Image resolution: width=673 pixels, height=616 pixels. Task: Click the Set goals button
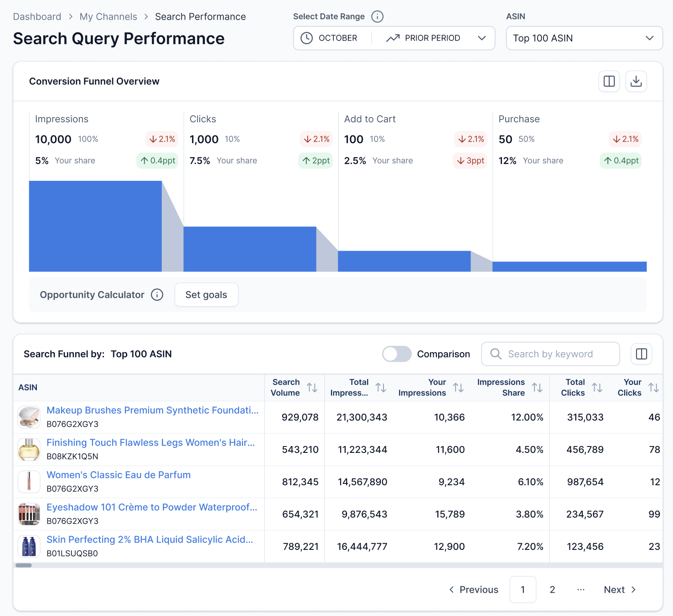[206, 295]
